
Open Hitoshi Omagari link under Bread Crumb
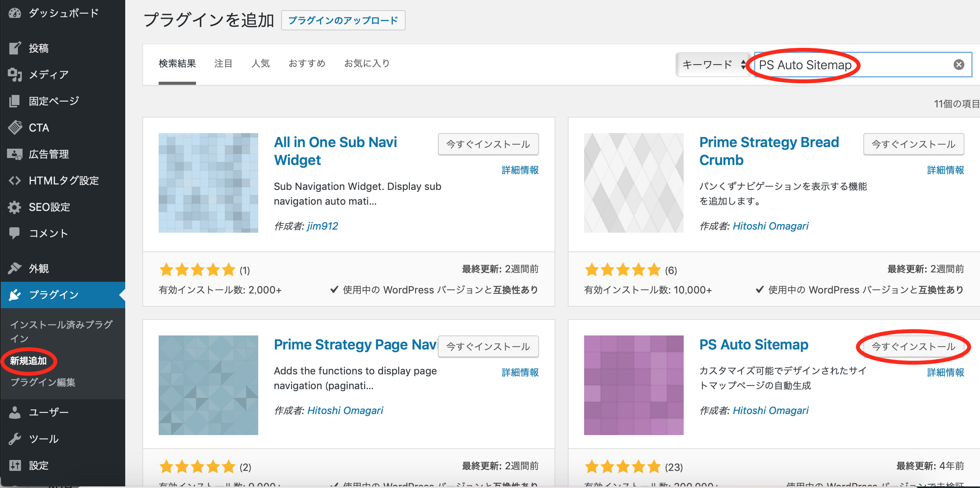[770, 226]
